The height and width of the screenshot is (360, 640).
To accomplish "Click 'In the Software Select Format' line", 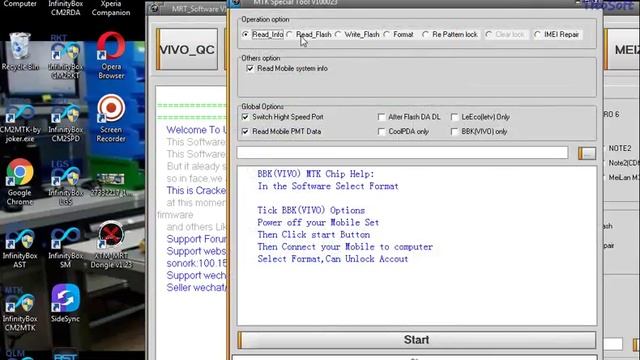I will 328,186.
